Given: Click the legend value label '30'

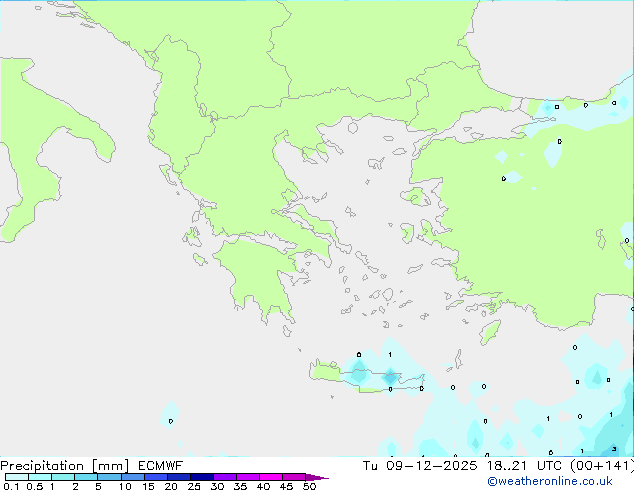Looking at the screenshot, I should (x=217, y=486).
